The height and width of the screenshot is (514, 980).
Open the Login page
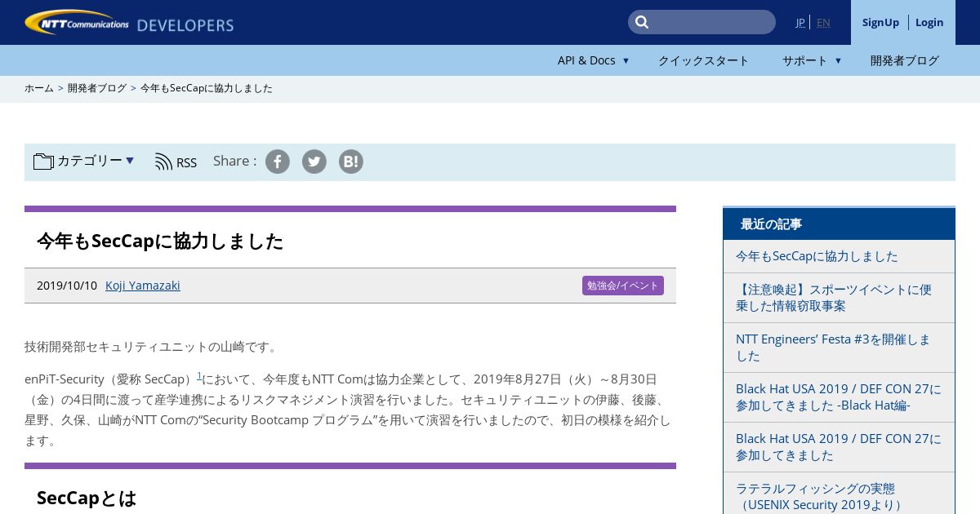click(x=929, y=22)
